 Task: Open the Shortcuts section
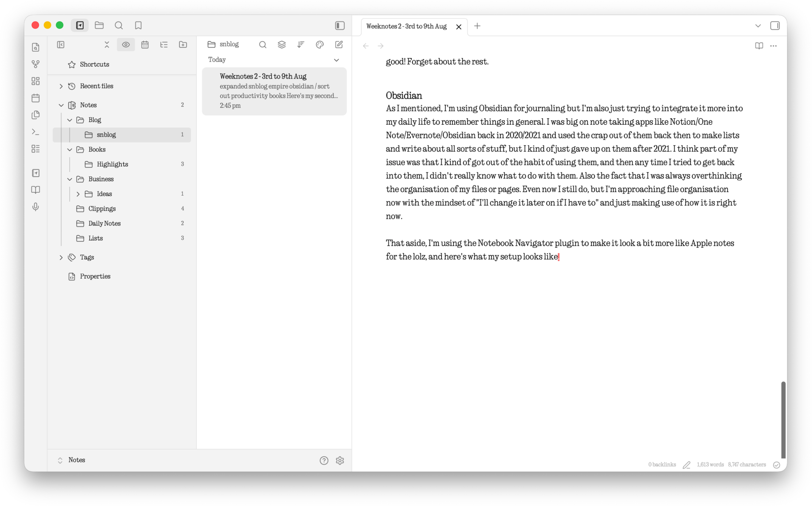[122, 64]
